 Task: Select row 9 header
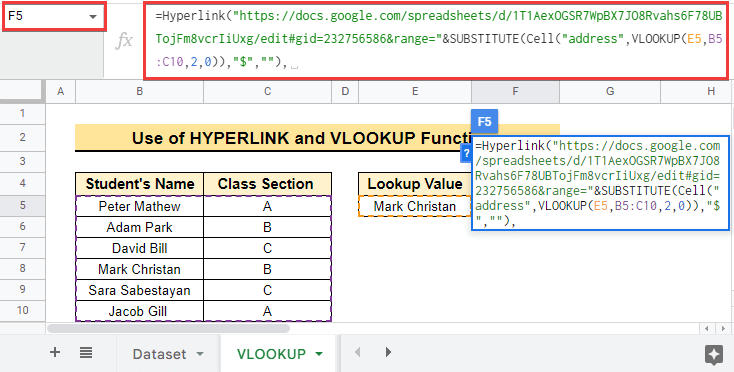22,290
